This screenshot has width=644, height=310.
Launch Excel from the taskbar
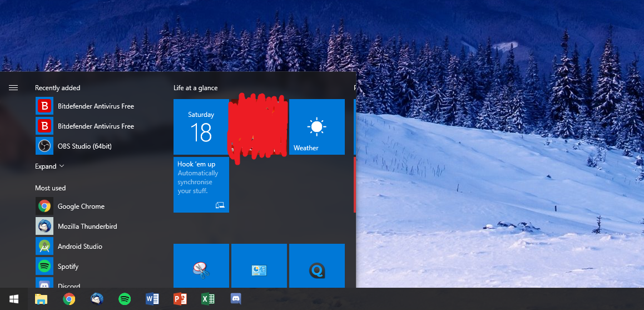[207, 299]
